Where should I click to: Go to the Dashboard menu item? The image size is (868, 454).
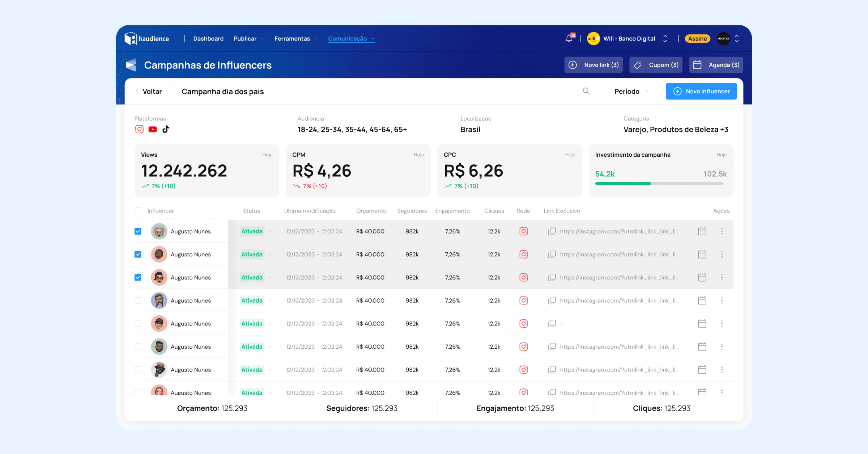pos(208,39)
